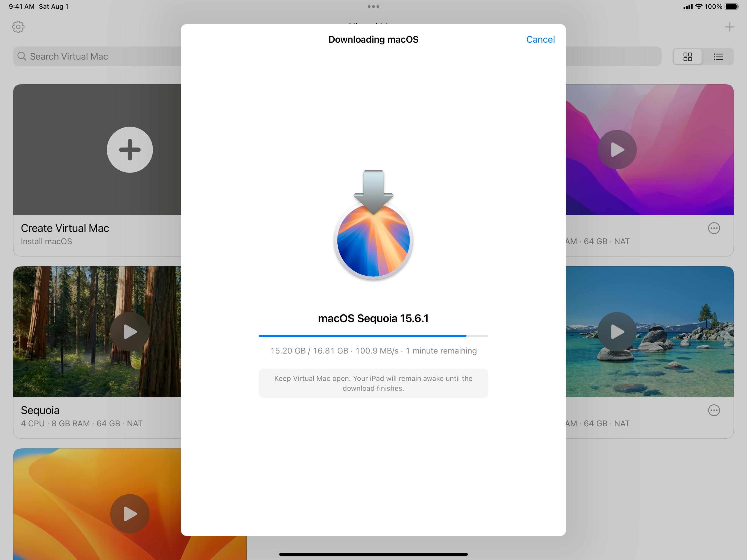Tap the battery icon in status bar
Viewport: 747px width, 560px height.
click(x=731, y=6)
